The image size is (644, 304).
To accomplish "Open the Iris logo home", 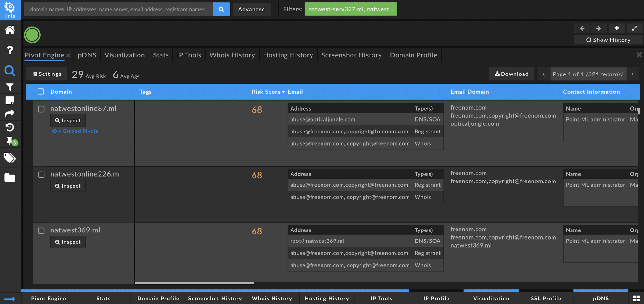I will 10,10.
